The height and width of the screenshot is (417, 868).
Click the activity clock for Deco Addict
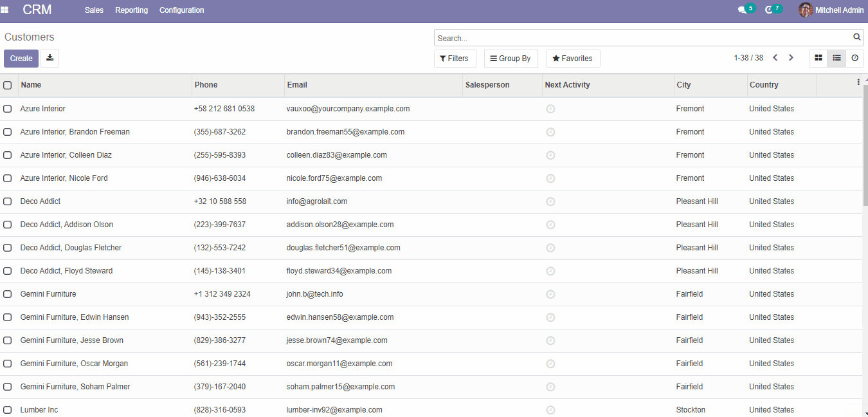pyautogui.click(x=550, y=201)
